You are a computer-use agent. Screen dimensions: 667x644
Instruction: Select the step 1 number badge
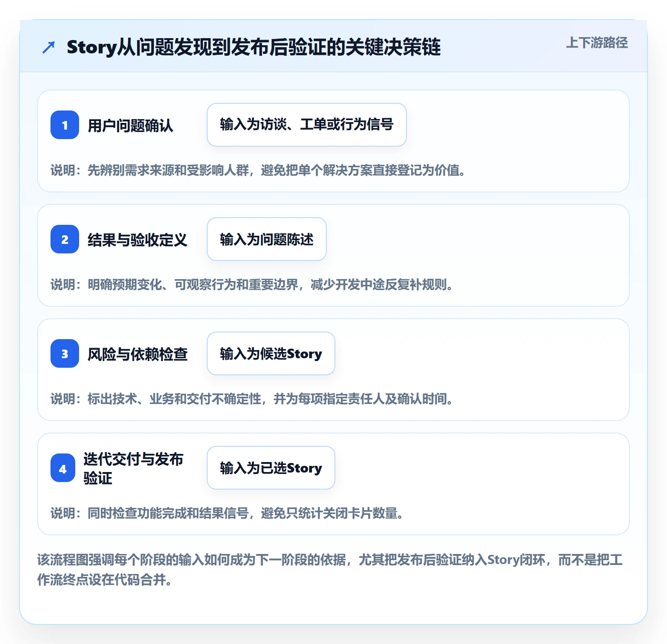click(x=65, y=125)
